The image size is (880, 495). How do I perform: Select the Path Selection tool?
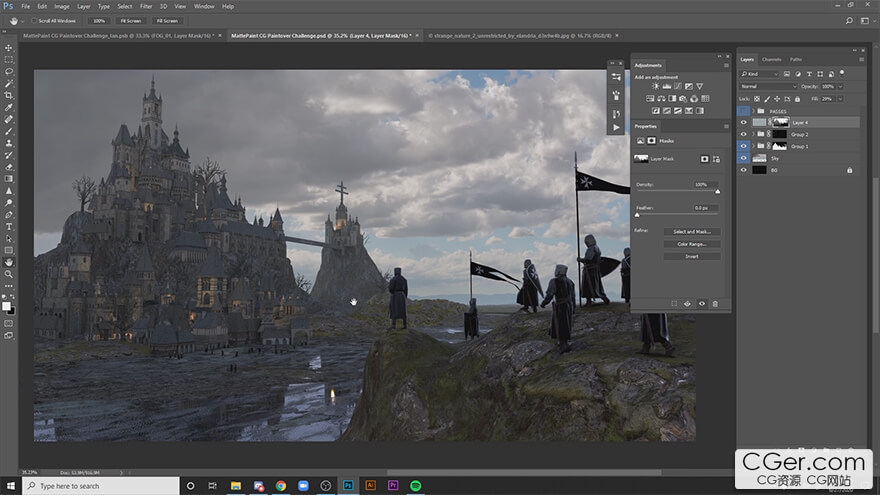click(x=8, y=239)
